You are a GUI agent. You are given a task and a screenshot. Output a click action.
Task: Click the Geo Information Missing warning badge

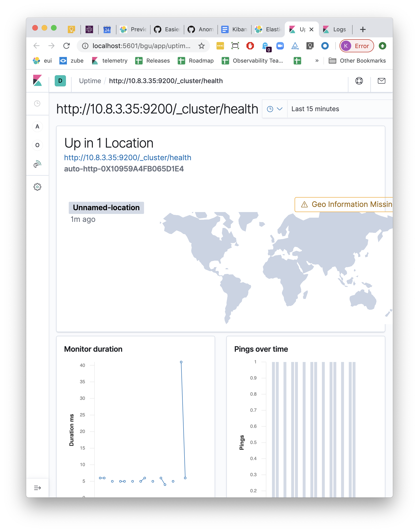[344, 204]
